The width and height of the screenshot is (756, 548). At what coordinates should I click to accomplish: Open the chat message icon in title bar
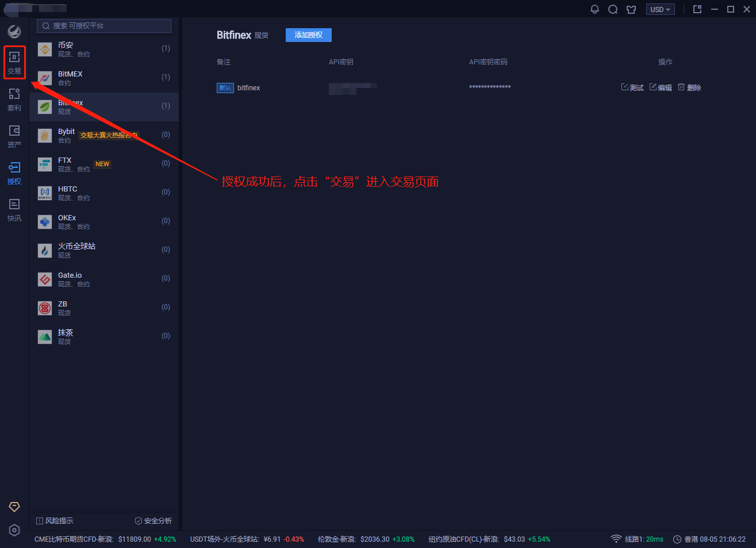pyautogui.click(x=613, y=9)
